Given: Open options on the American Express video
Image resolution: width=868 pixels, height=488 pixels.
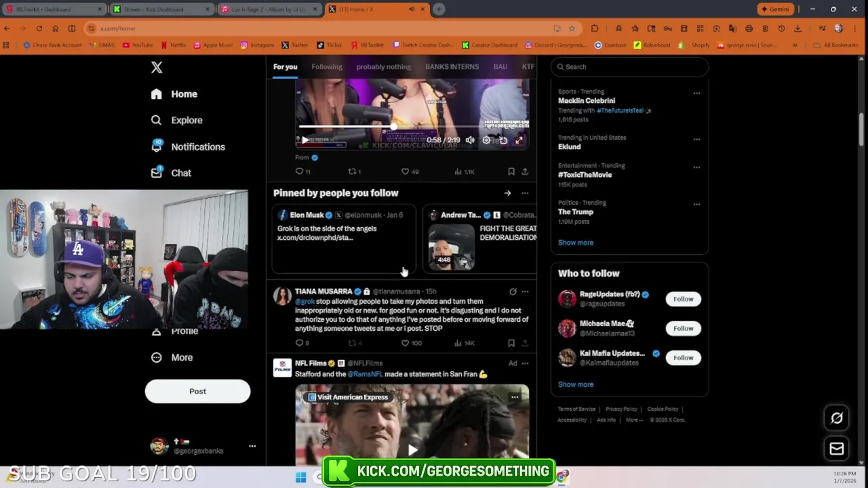Looking at the screenshot, I should pos(515,397).
